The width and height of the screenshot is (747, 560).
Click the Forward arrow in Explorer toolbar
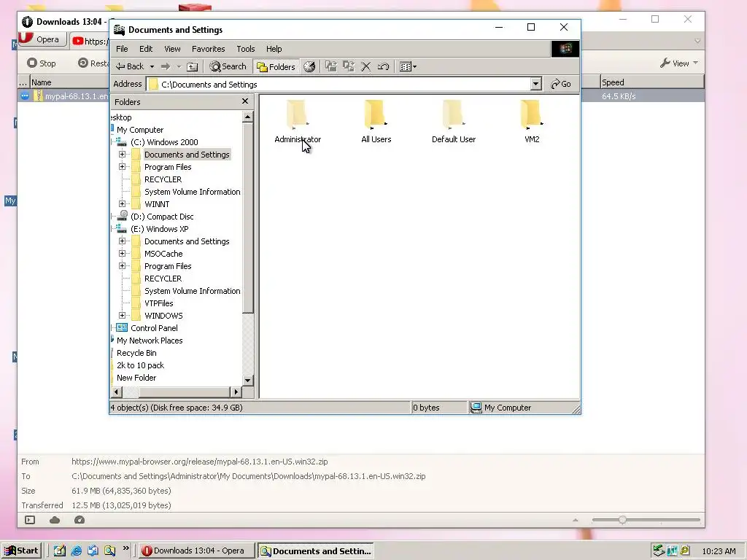click(166, 66)
